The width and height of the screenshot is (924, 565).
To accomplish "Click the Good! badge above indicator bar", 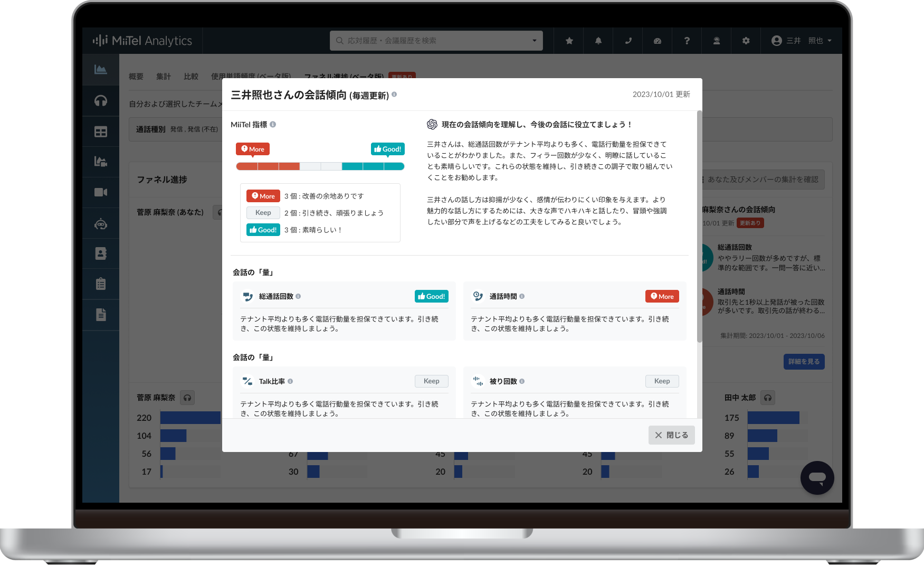I will click(388, 149).
